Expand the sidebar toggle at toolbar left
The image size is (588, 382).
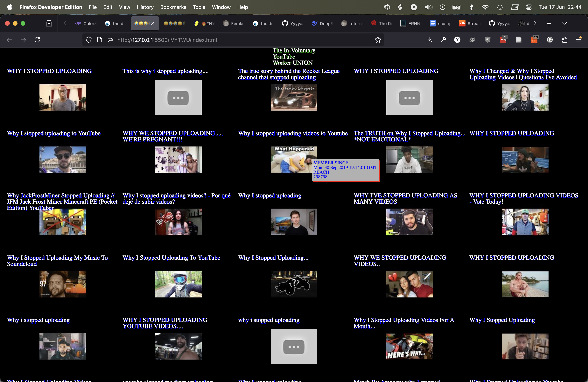(49, 24)
